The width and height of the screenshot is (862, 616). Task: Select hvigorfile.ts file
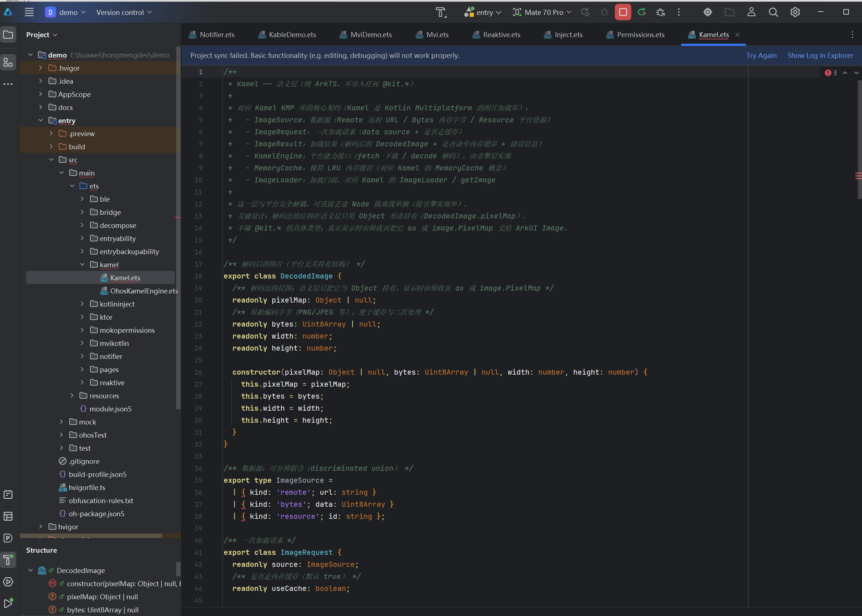pyautogui.click(x=82, y=487)
